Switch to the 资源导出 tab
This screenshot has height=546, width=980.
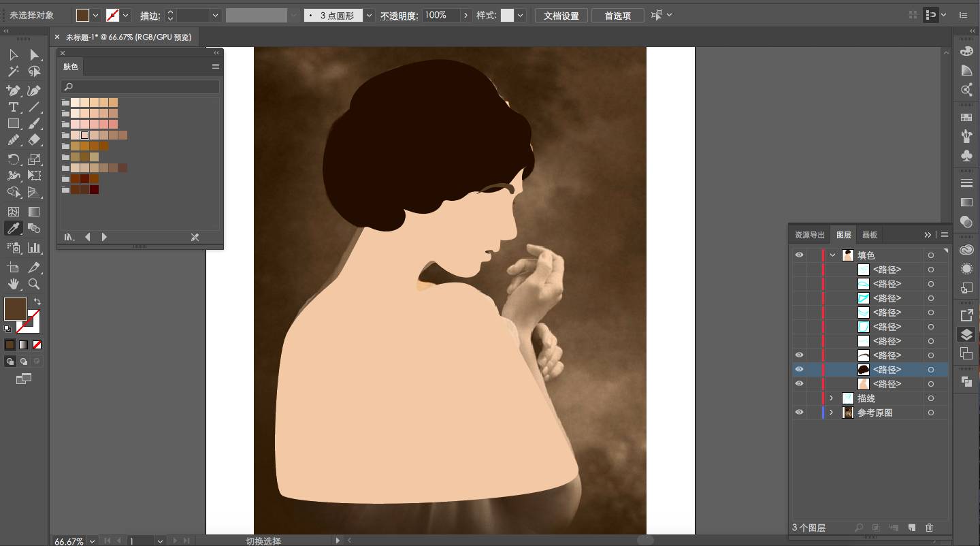pos(809,235)
